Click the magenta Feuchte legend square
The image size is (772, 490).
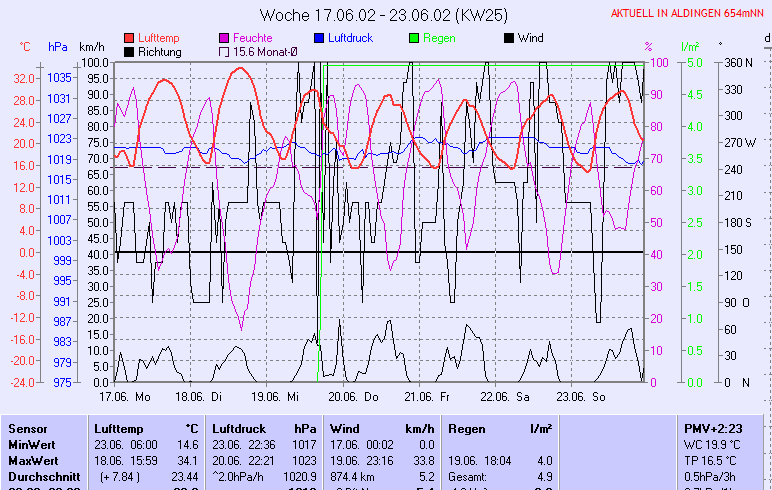tap(224, 38)
